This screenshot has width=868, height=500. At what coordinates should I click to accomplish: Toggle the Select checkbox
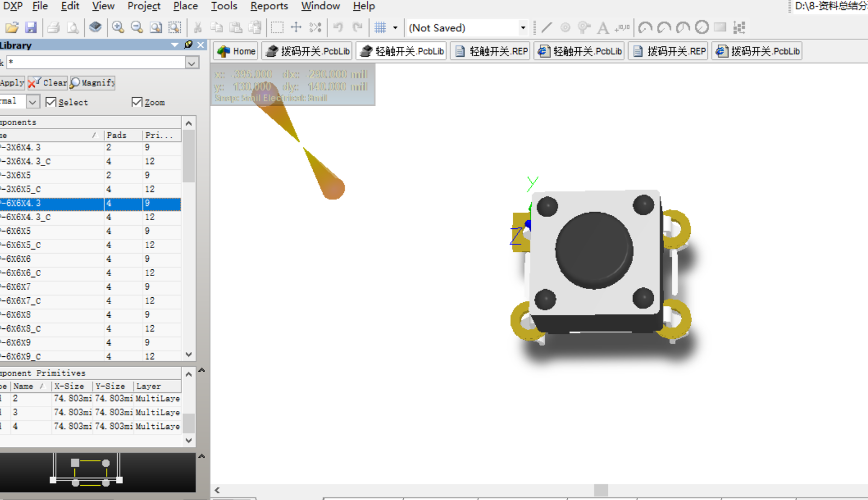point(51,102)
